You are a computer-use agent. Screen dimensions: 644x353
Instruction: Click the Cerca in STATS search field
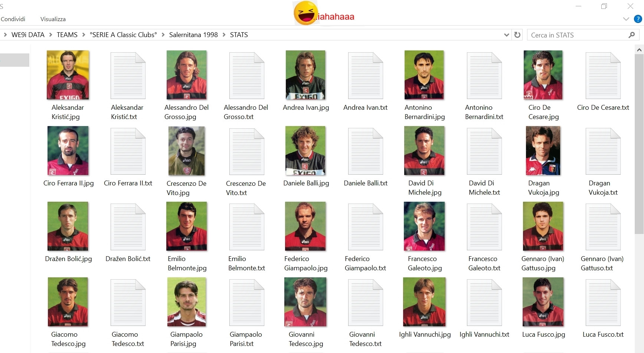pos(577,35)
